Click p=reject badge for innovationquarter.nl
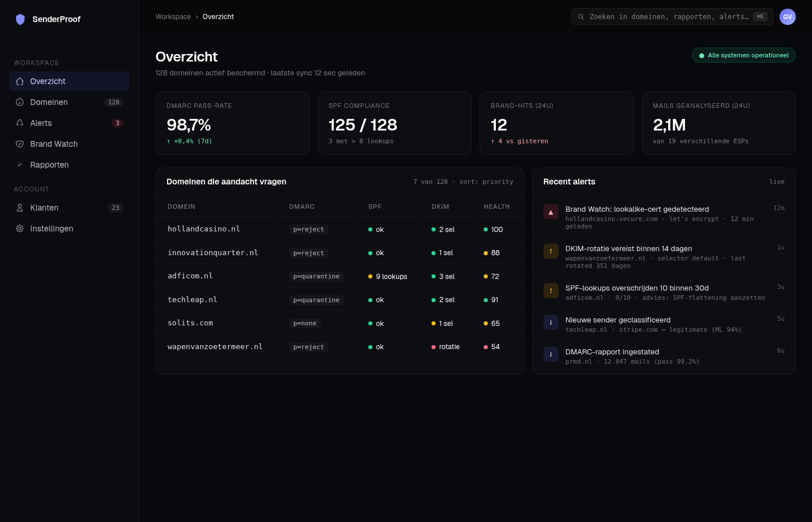 (x=309, y=253)
